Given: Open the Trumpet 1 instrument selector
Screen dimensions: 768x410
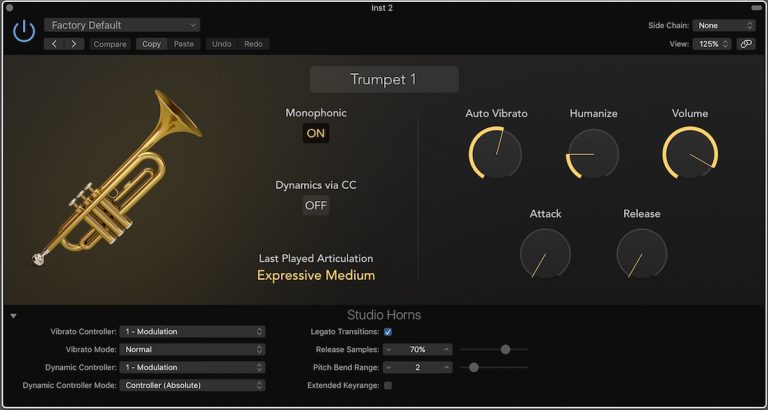Looking at the screenshot, I should point(384,79).
